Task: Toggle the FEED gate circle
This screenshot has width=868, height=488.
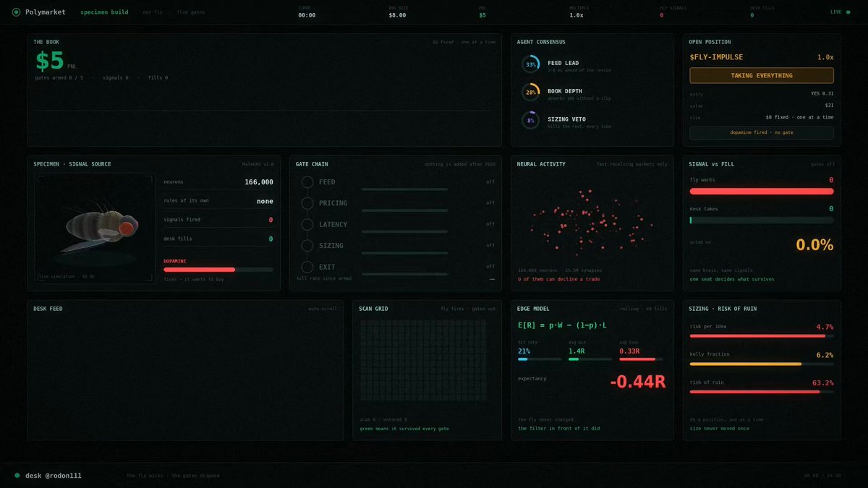Action: coord(307,182)
